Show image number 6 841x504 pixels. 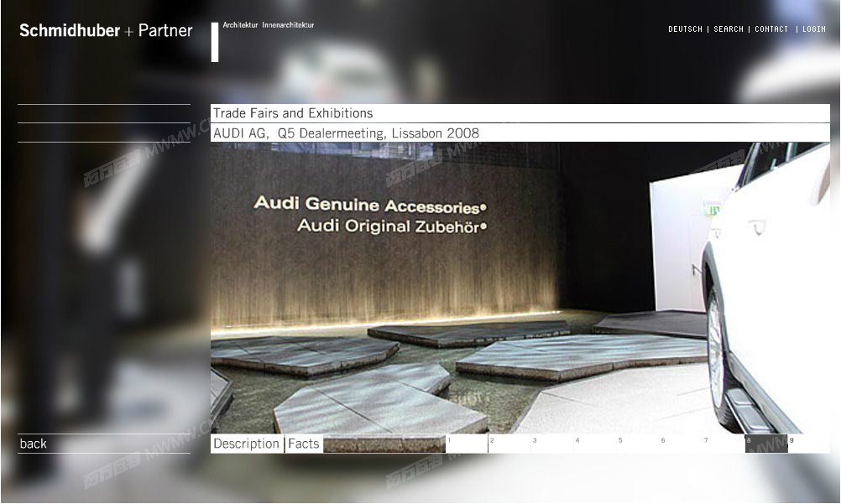(x=681, y=444)
